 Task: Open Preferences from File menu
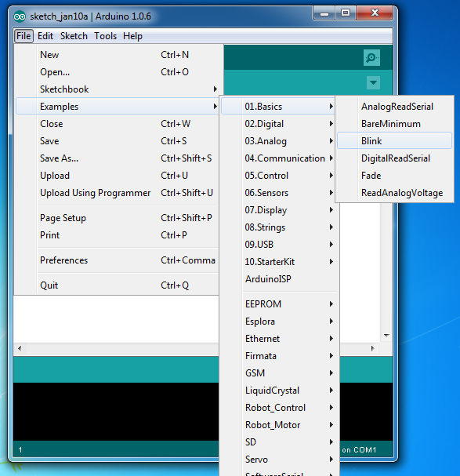118,260
